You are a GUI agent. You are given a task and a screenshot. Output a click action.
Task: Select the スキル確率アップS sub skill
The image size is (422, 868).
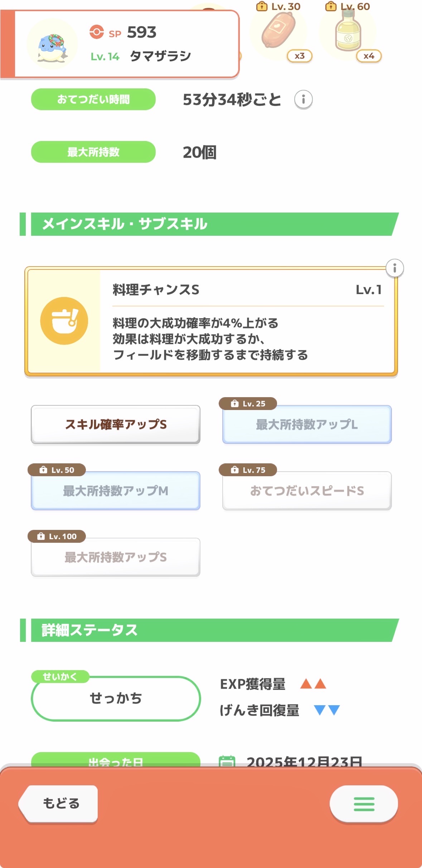tap(116, 424)
